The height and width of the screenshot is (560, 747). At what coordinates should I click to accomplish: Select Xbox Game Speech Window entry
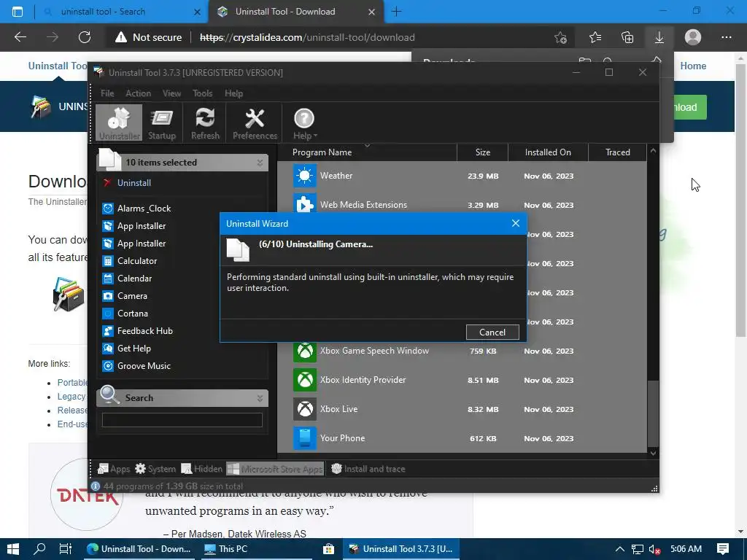coord(462,351)
